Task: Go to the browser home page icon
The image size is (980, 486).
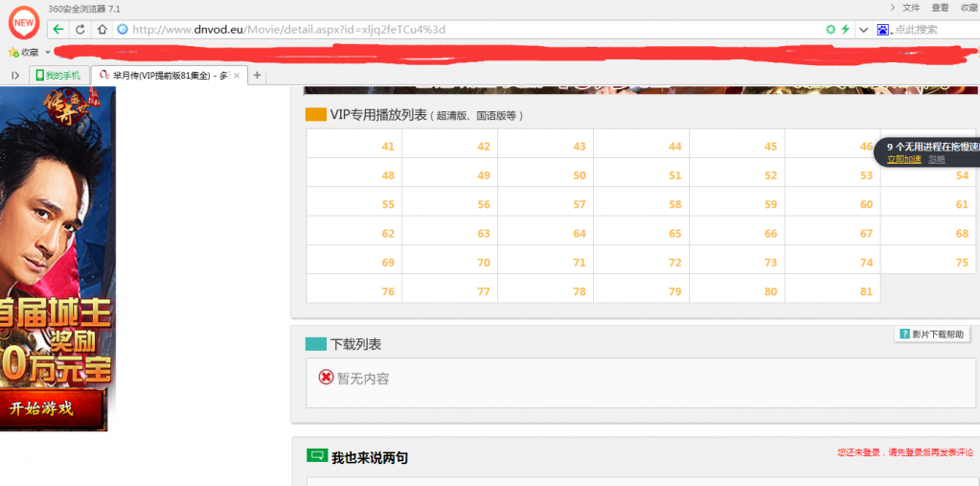Action: (x=102, y=29)
